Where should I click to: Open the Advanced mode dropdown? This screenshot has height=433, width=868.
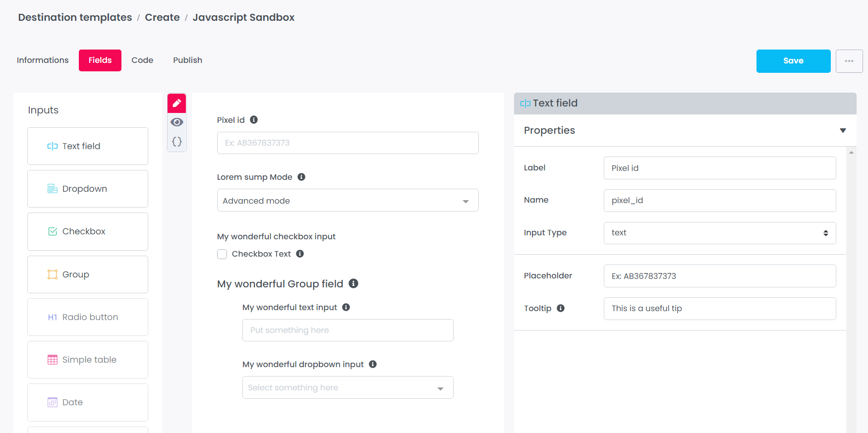click(347, 201)
